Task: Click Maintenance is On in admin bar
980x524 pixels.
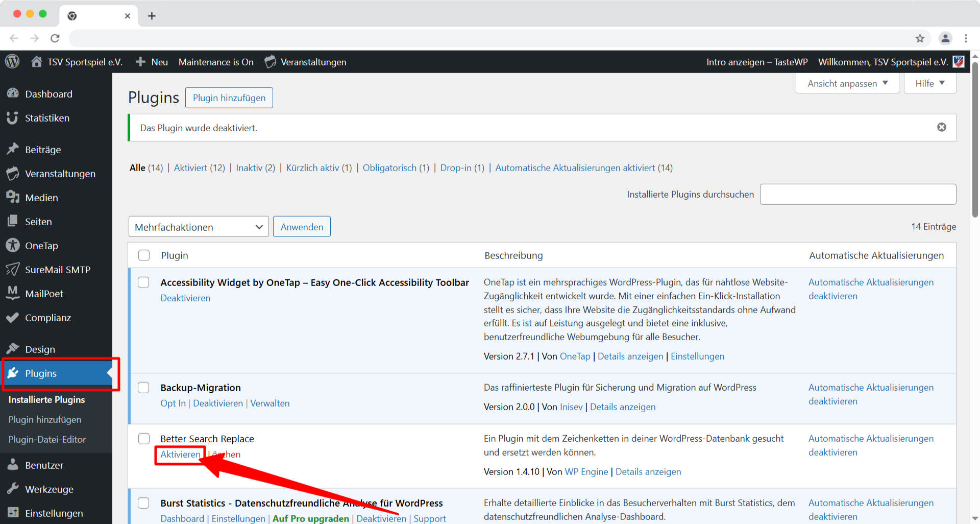Action: 216,62
